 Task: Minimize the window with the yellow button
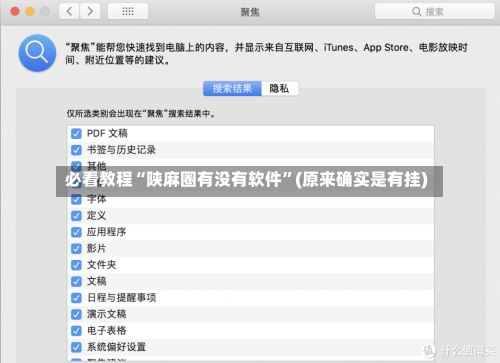click(x=30, y=11)
